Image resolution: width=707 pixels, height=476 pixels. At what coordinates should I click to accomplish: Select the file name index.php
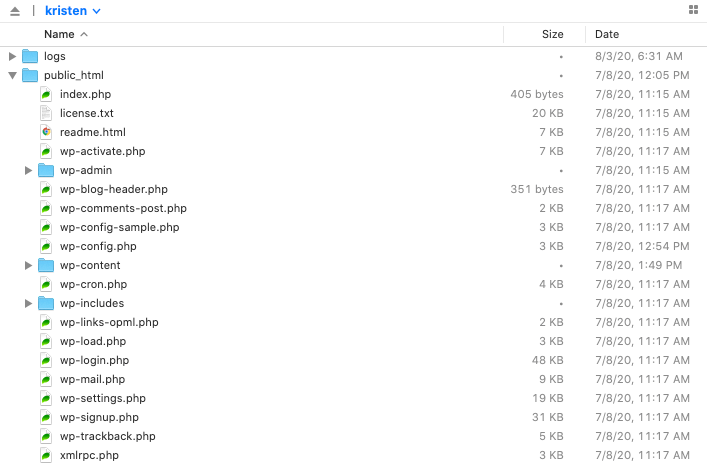pyautogui.click(x=85, y=94)
